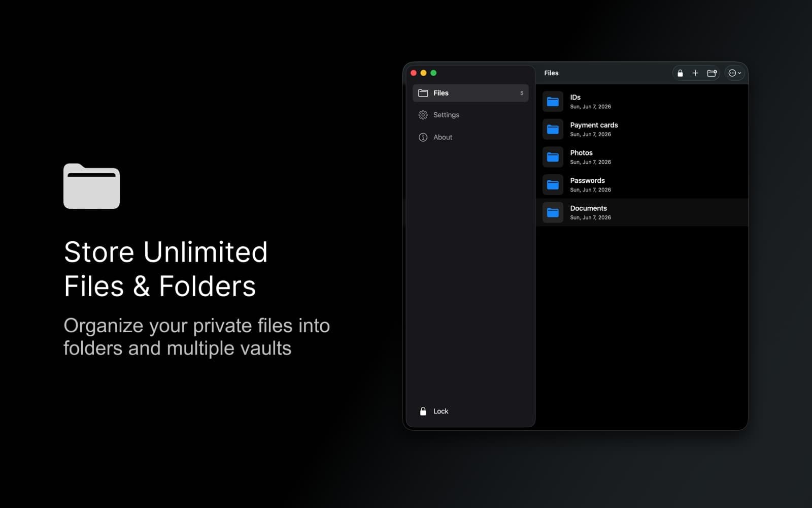Click the date under IDs folder

[x=590, y=107]
